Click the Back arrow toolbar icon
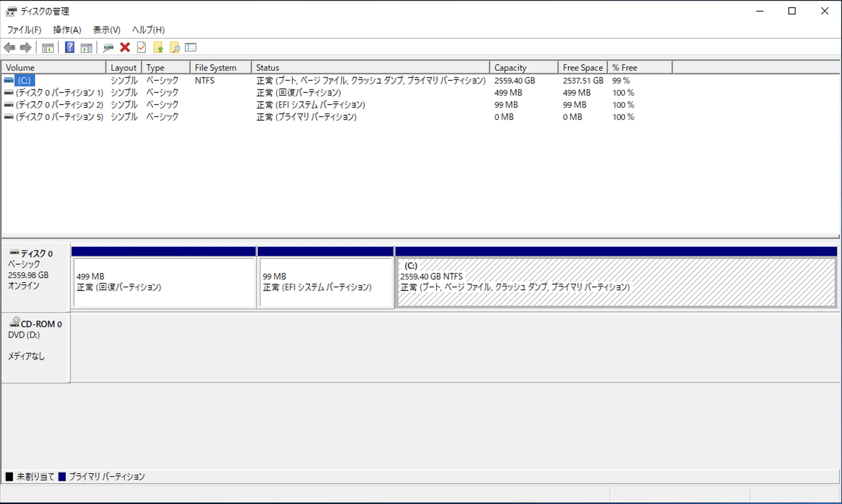The height and width of the screenshot is (504, 842). point(9,47)
